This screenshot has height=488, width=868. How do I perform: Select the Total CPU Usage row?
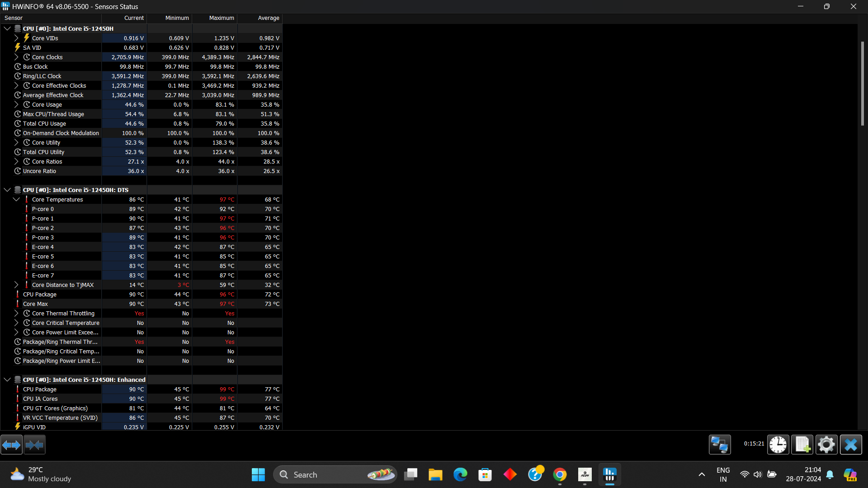click(x=141, y=123)
